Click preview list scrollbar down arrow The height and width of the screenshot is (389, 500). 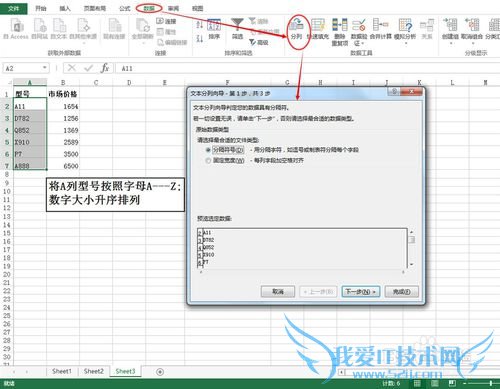[x=412, y=264]
